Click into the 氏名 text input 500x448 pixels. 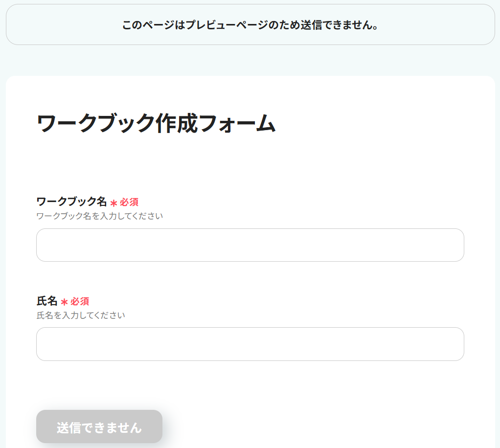click(250, 344)
